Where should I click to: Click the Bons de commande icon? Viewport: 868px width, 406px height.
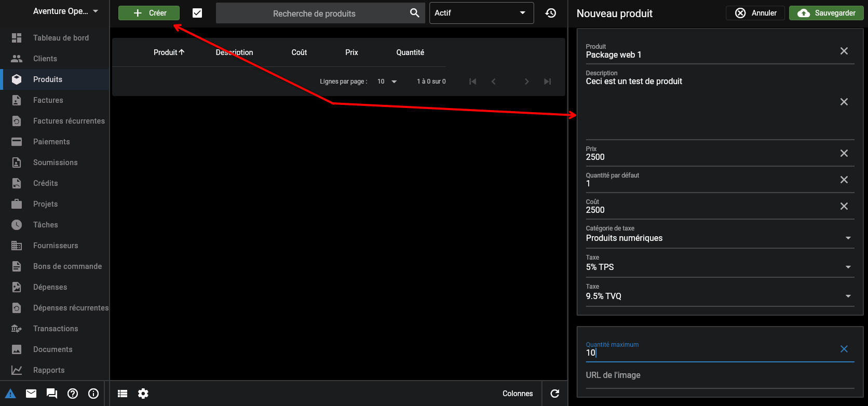click(x=17, y=266)
